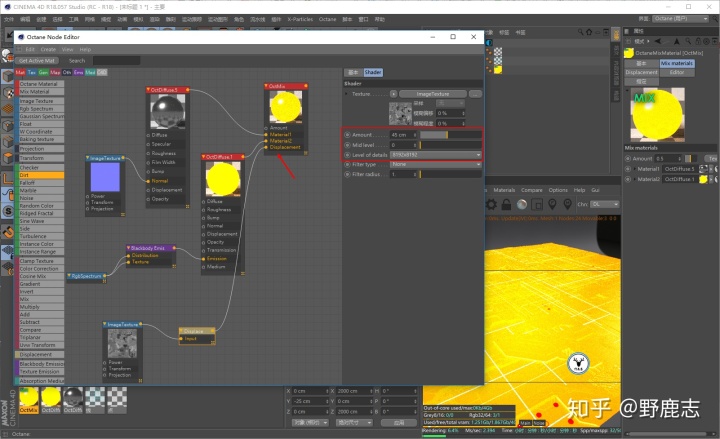The height and width of the screenshot is (439, 720).
Task: Click the Attributes panel lock icon
Action: pyautogui.click(x=698, y=41)
